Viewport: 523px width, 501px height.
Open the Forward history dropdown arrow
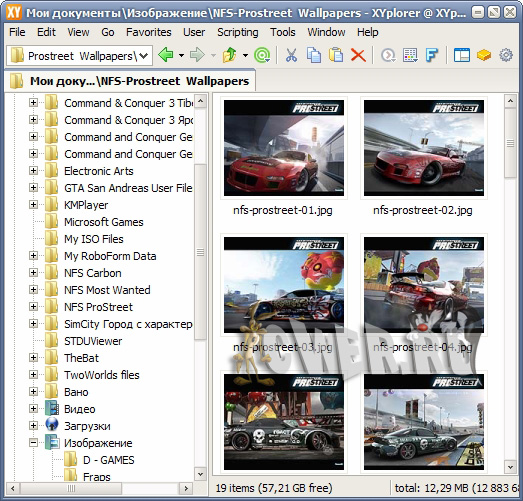click(213, 55)
